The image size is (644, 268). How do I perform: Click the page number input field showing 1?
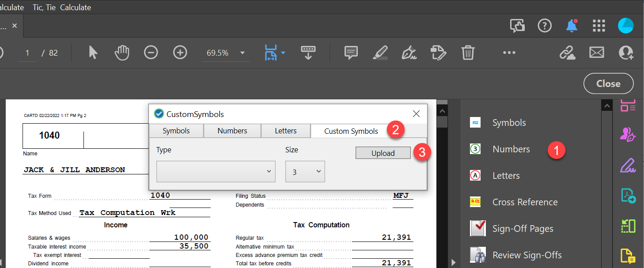click(x=27, y=52)
